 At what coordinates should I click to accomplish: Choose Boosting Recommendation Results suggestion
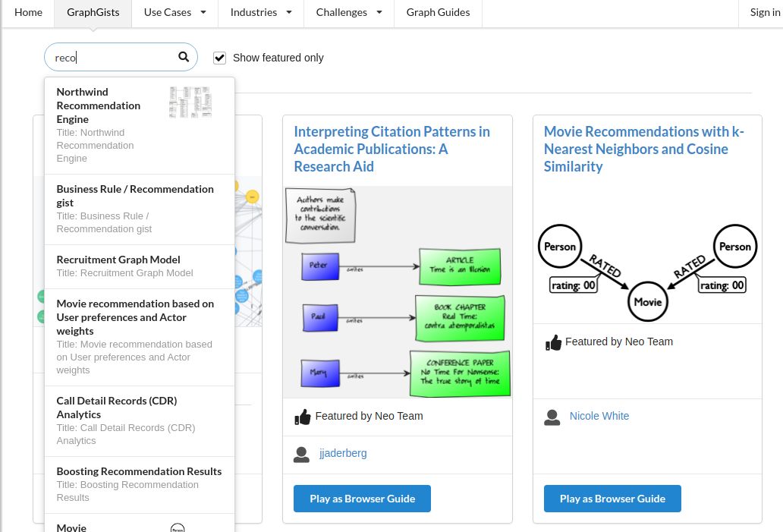(140, 484)
